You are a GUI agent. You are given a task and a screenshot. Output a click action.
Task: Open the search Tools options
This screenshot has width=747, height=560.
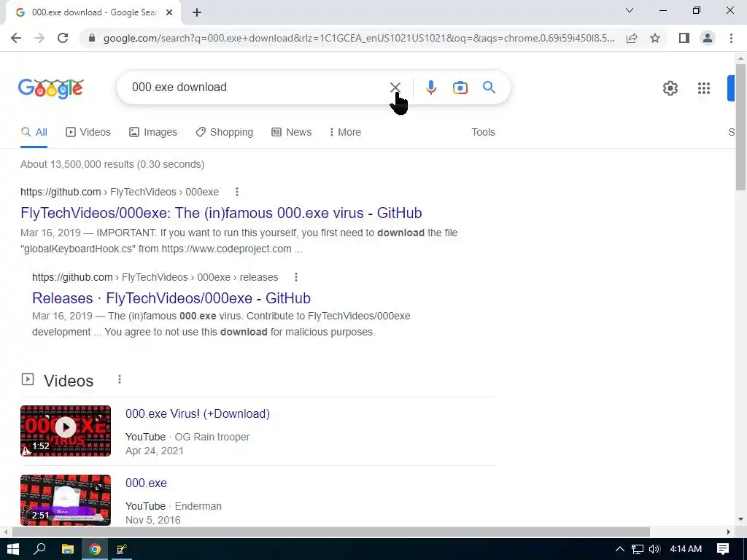point(483,132)
